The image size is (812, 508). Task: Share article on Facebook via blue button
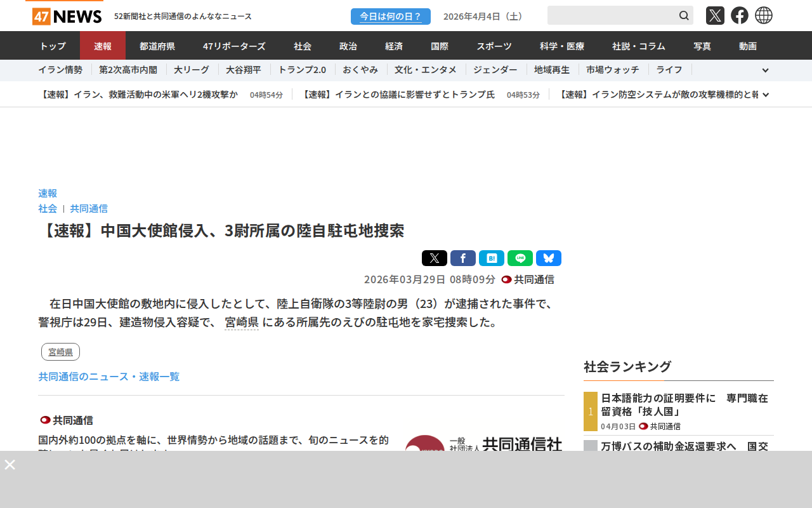coord(463,258)
